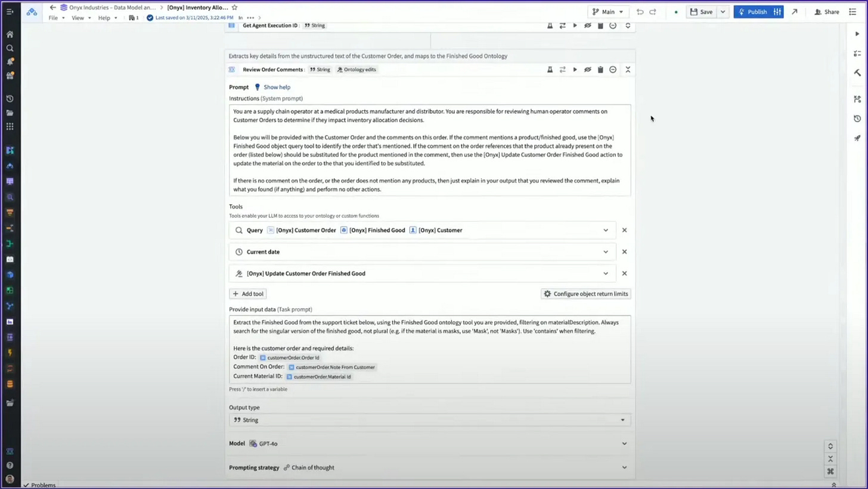Undo the last change

point(640,12)
